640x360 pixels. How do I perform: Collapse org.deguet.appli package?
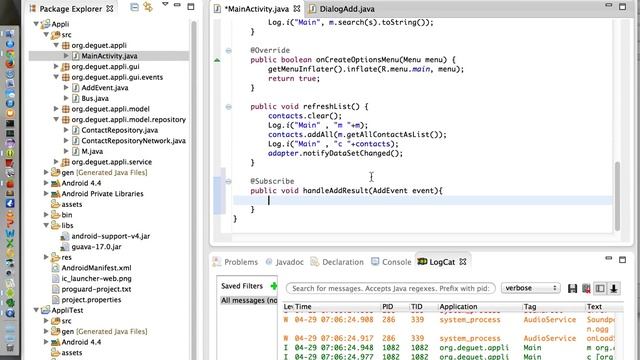pyautogui.click(x=56, y=45)
